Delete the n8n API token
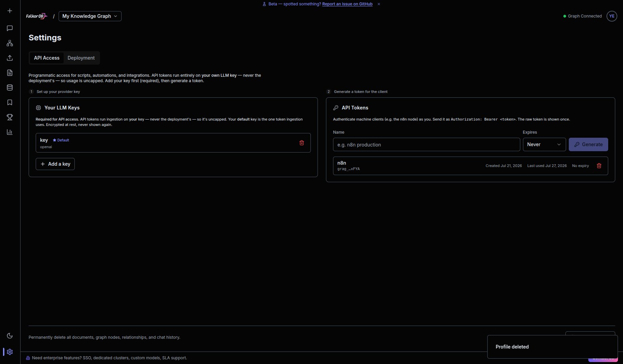This screenshot has width=623, height=364. [x=599, y=166]
